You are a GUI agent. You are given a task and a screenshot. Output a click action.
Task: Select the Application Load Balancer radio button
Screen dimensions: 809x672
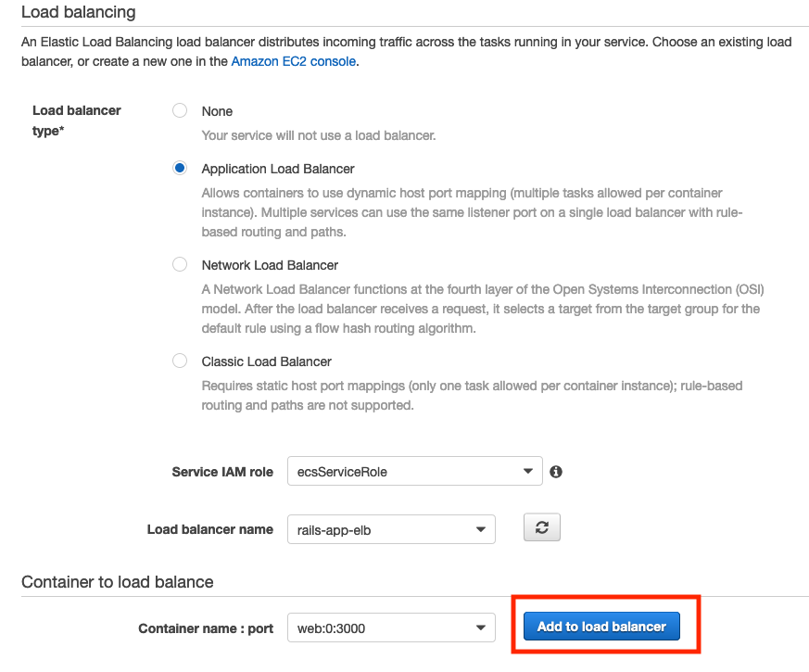click(x=180, y=169)
